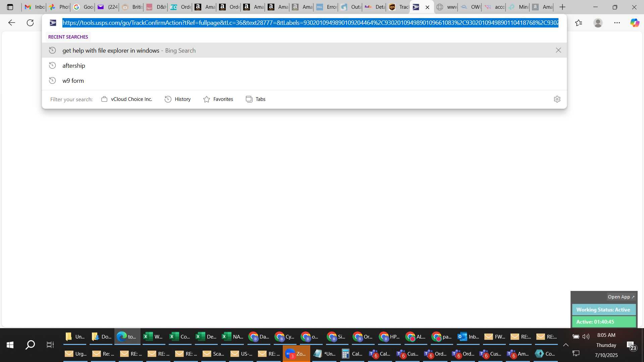Viewport: 644px width, 362px height.
Task: Launch the Copilot icon in Edge
Action: click(x=635, y=23)
